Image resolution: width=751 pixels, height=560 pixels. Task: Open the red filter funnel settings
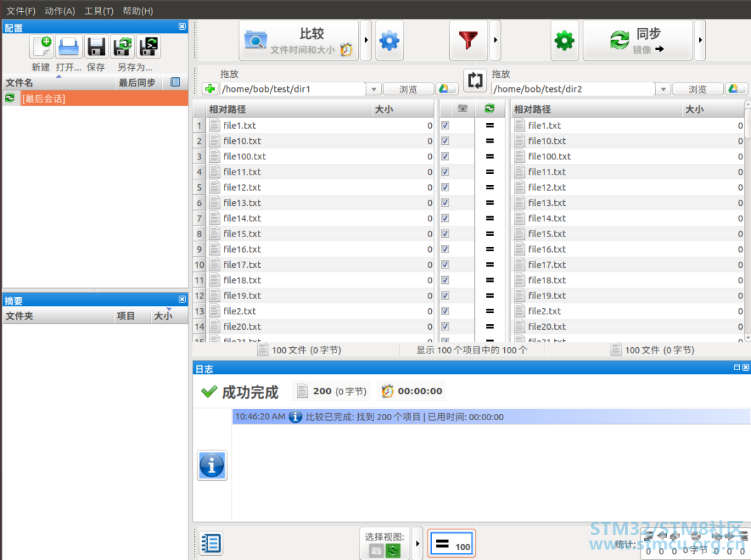469,40
